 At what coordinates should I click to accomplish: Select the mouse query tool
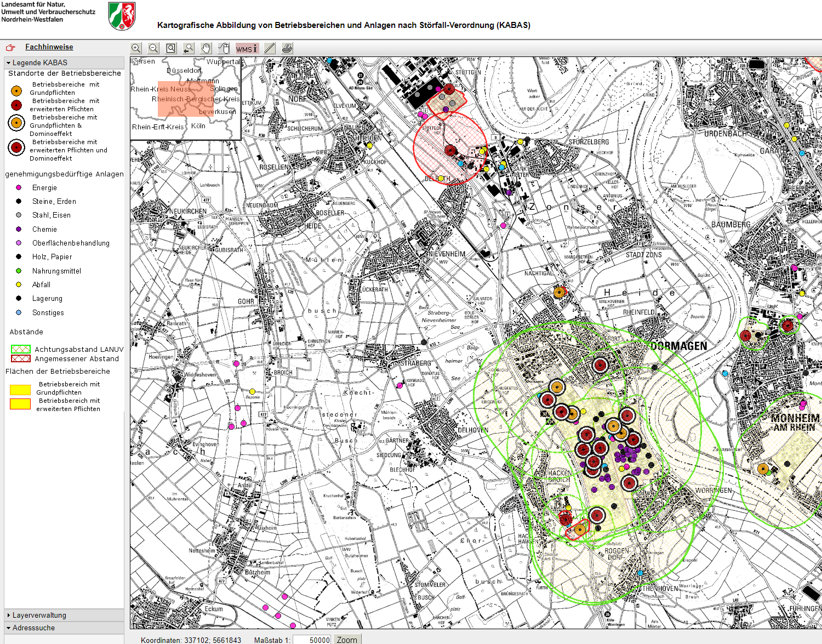224,48
